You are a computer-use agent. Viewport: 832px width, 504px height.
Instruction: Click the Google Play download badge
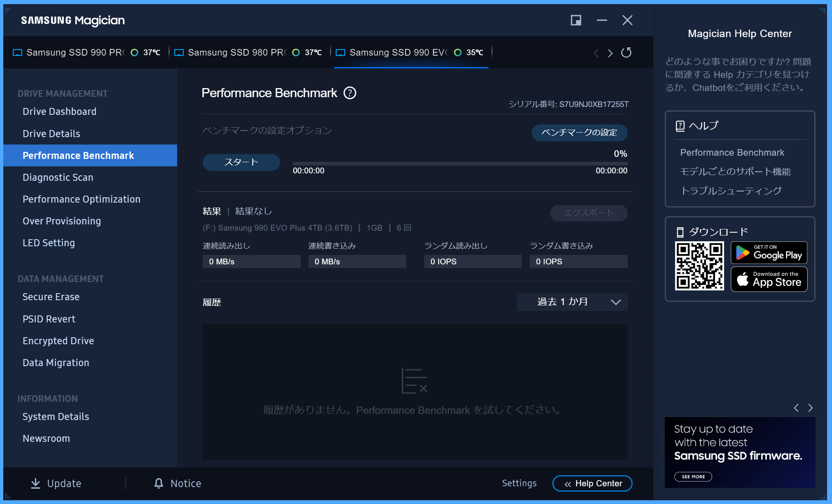tap(769, 252)
